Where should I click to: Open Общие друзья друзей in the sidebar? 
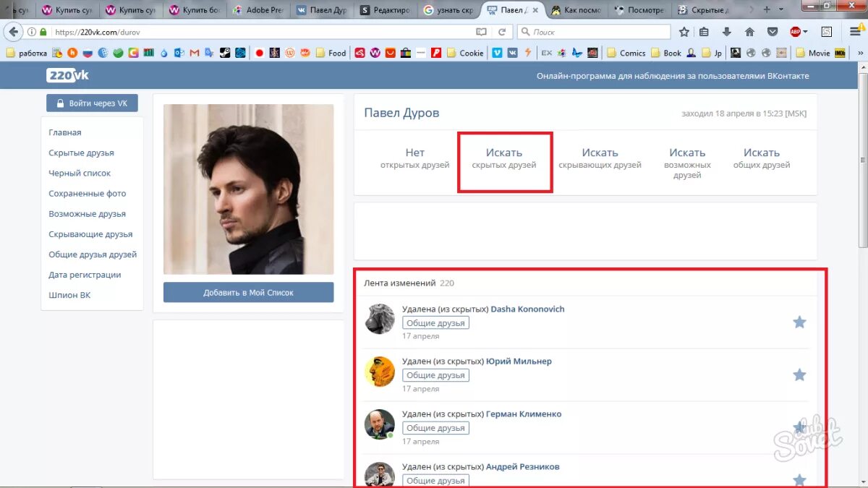[93, 254]
